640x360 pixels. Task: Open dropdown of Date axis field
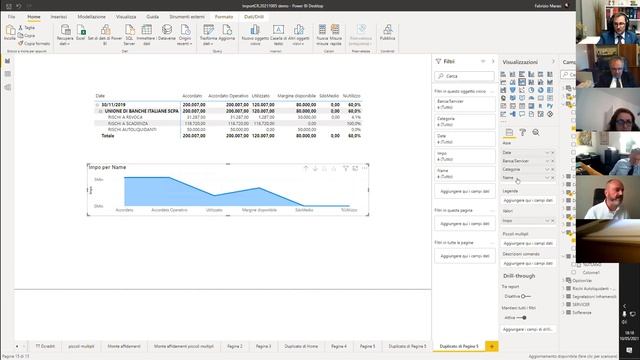click(x=547, y=153)
